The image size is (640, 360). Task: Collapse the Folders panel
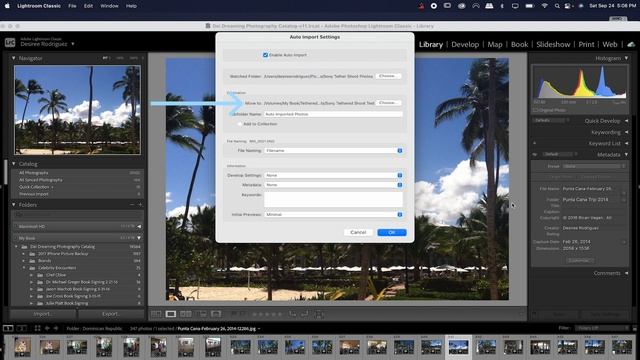(x=13, y=204)
